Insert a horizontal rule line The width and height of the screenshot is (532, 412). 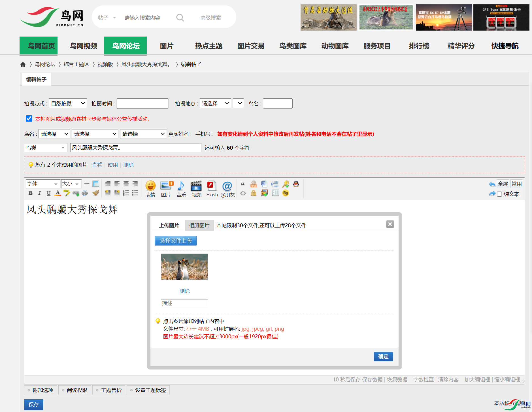(x=87, y=184)
